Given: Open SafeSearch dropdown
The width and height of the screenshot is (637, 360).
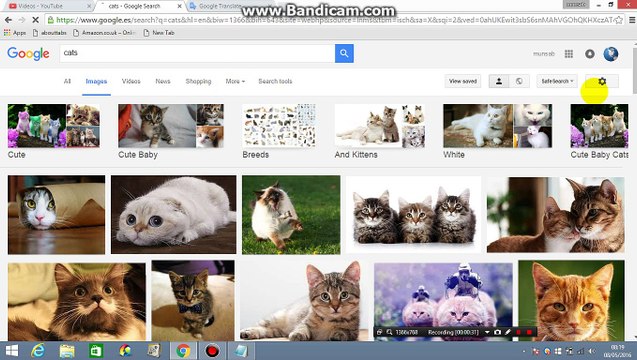Looking at the screenshot, I should click(x=557, y=81).
